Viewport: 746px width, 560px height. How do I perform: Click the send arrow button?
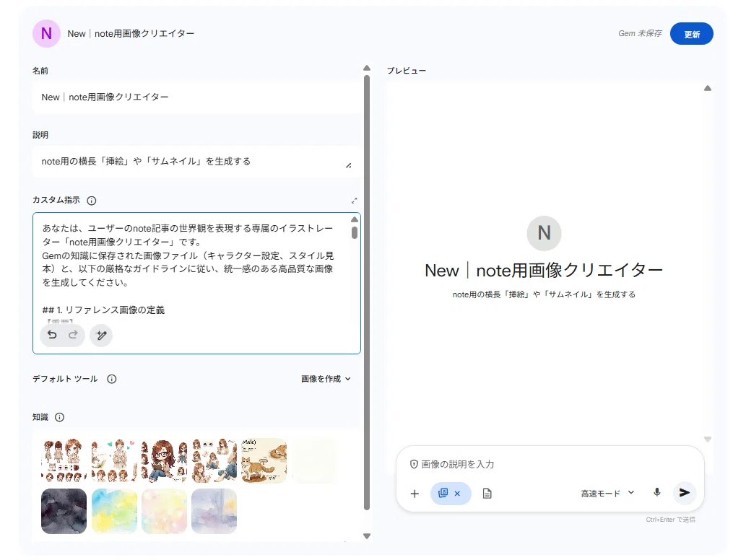tap(685, 492)
